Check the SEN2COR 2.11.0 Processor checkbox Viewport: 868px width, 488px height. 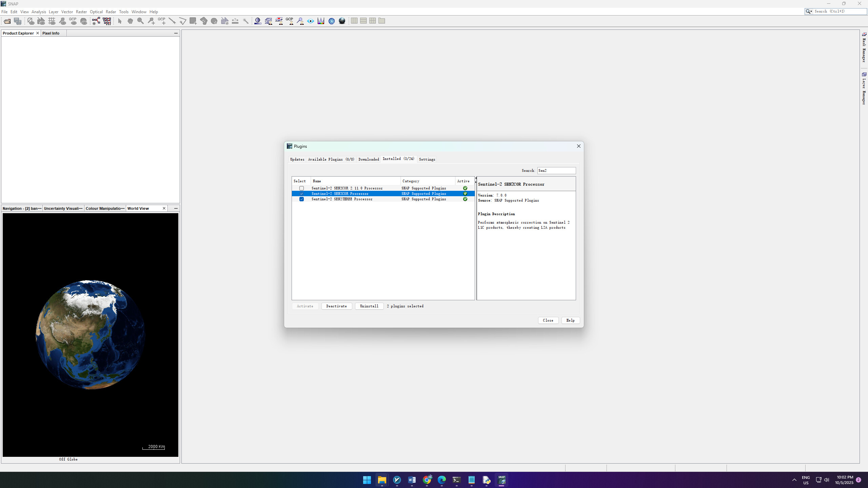click(301, 188)
